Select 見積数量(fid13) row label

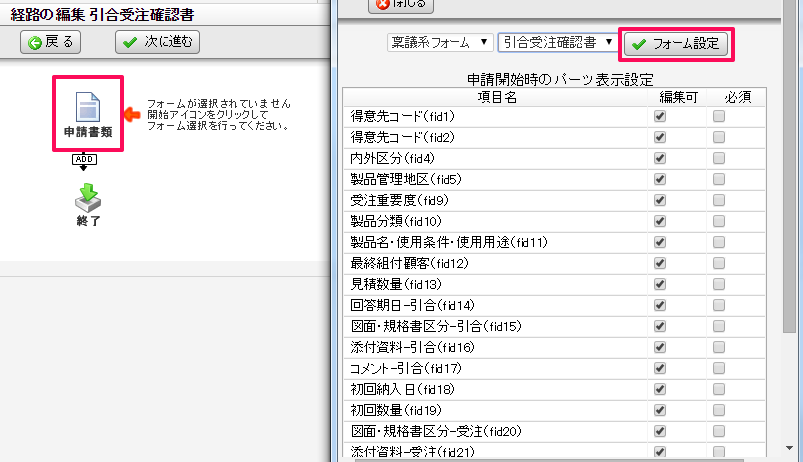[396, 284]
